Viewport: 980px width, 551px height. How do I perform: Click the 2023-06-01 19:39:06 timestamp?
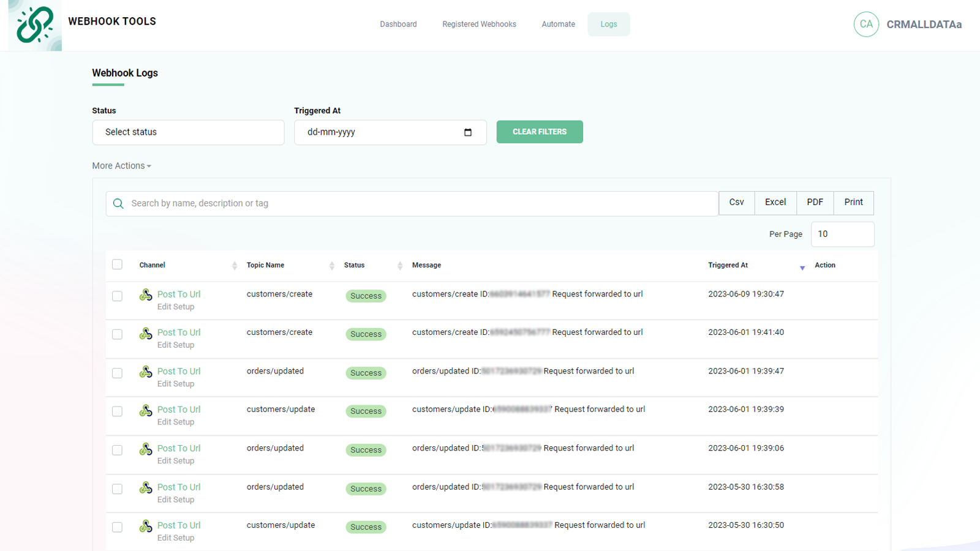coord(746,448)
